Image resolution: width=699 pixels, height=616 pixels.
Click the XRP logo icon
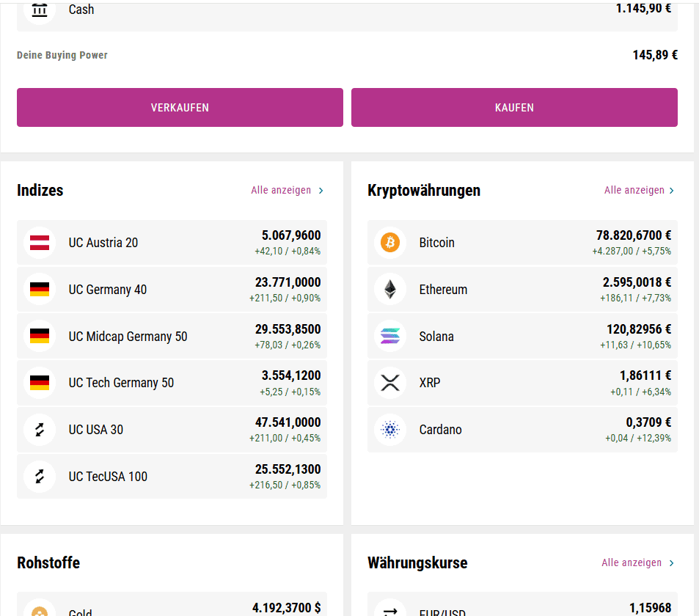(389, 383)
